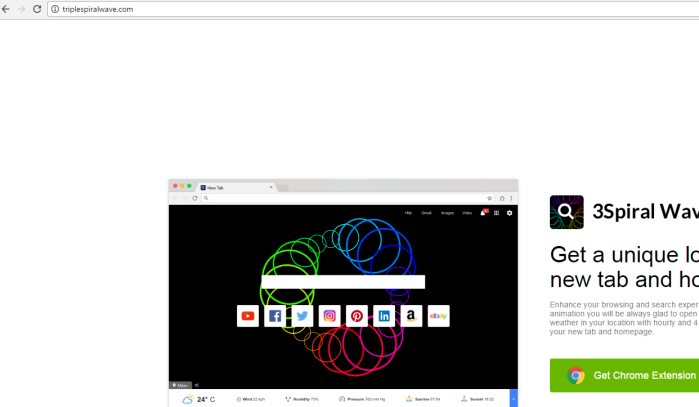Image resolution: width=699 pixels, height=407 pixels.
Task: Click the YouTube shortcut tile
Action: point(248,316)
